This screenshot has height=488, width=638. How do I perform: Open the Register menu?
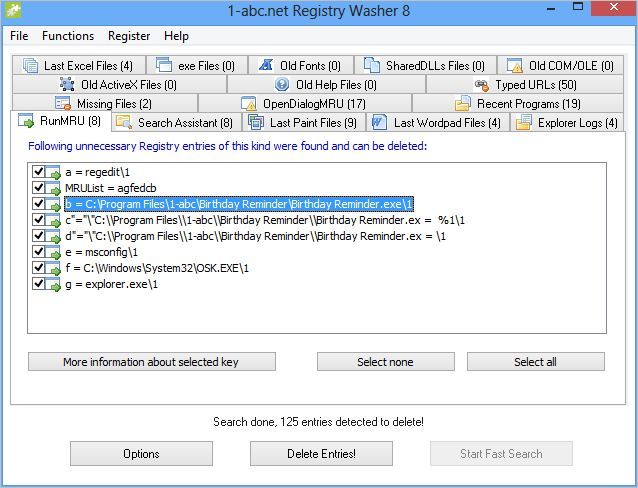tap(129, 36)
